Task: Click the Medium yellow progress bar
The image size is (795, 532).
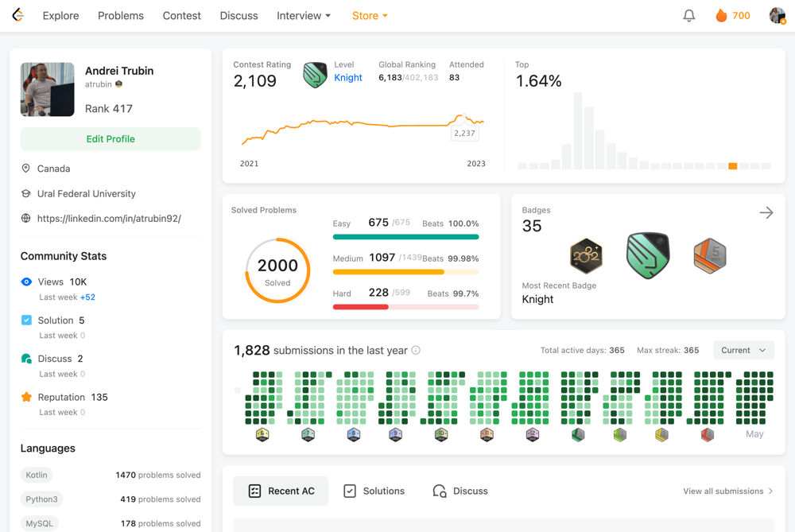Action: [x=405, y=272]
